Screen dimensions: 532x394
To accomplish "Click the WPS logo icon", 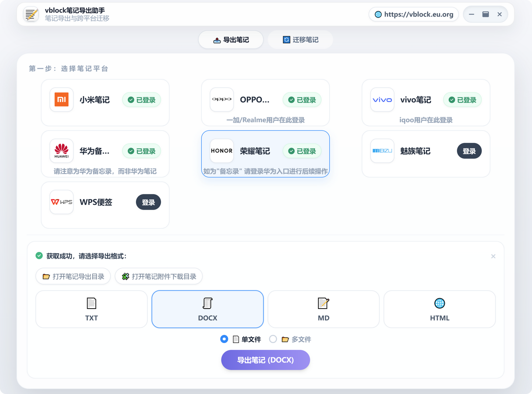I will pyautogui.click(x=62, y=202).
